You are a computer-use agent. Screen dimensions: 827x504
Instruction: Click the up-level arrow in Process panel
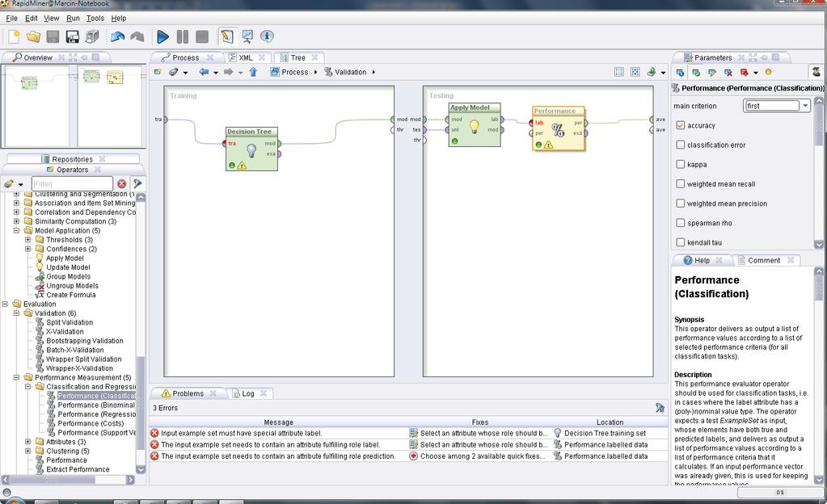(253, 72)
